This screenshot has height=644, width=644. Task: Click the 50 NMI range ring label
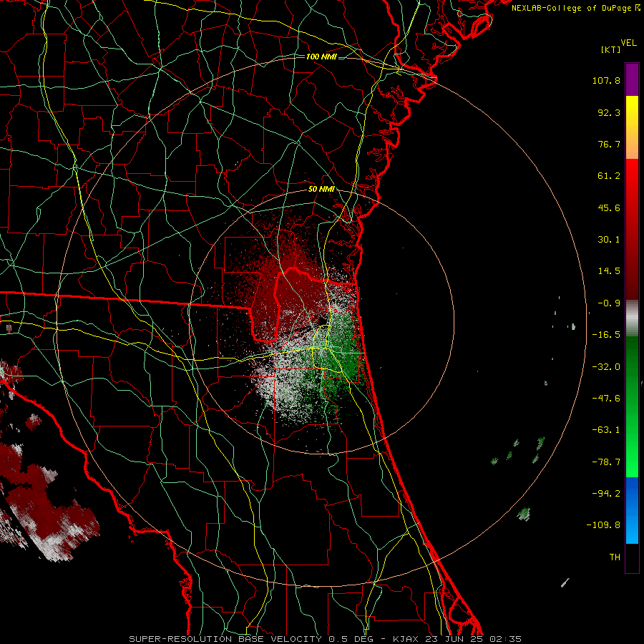321,189
